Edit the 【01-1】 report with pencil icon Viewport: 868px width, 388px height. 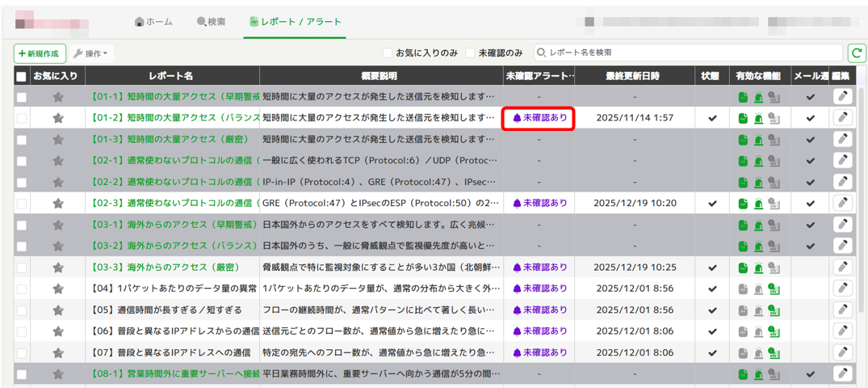point(842,97)
